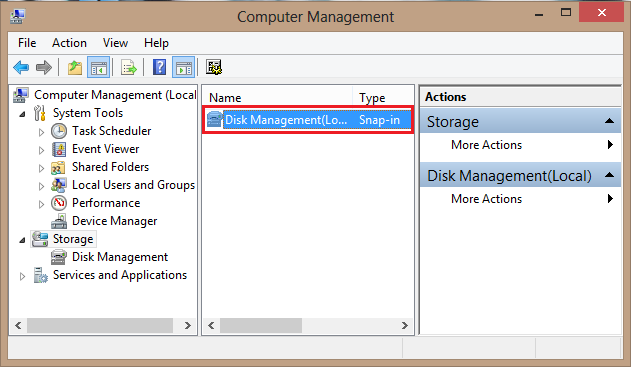Click the Disk Management(Lo... Snap-in list entry
The width and height of the screenshot is (631, 367).
[x=308, y=120]
